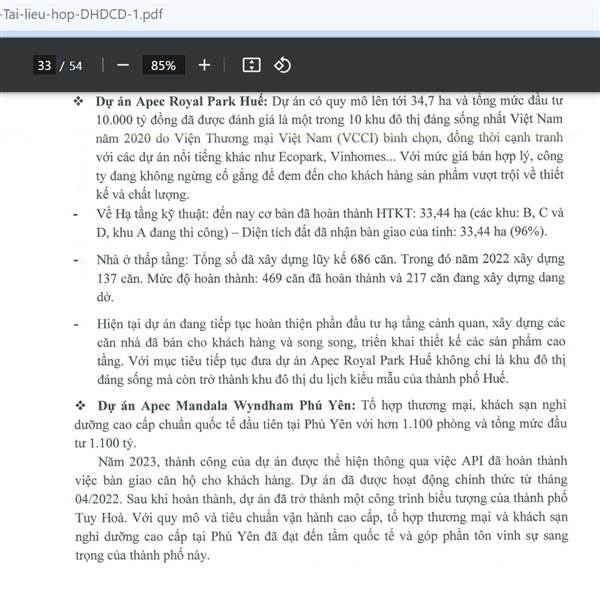The image size is (600, 600).
Task: Click the page number field showing 33
Action: [x=44, y=65]
